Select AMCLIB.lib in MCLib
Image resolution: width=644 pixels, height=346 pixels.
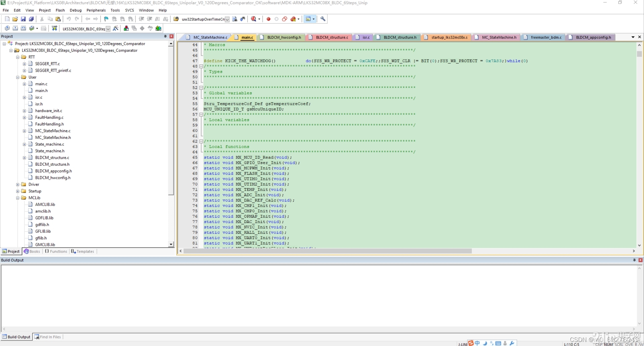[45, 205]
